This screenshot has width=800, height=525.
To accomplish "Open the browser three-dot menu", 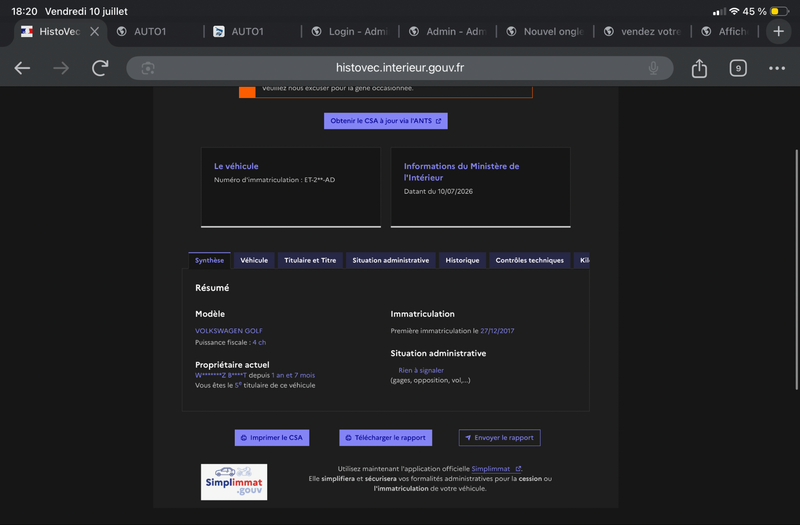I will [777, 68].
